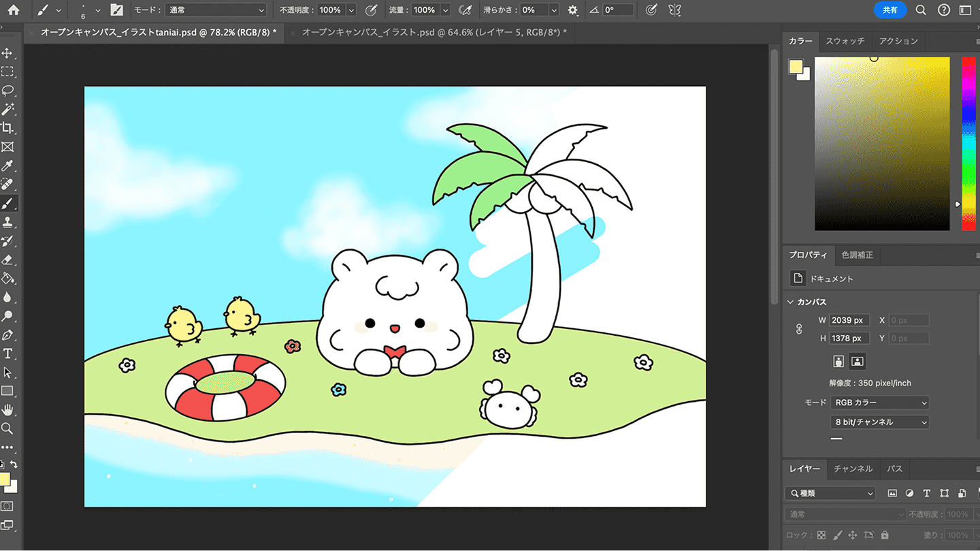Close the オープンキャンバス_イラストtaniai.psd tab
This screenshot has width=980, height=551.
tap(31, 33)
